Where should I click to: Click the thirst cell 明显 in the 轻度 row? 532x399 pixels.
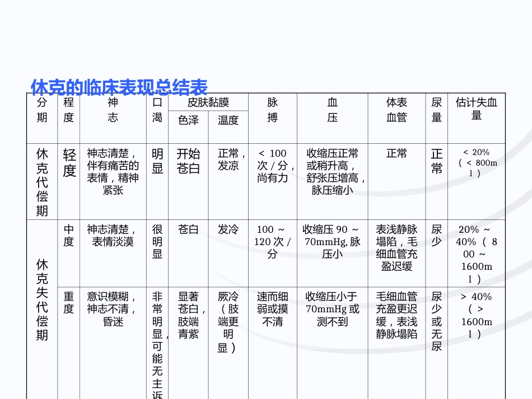(x=157, y=182)
